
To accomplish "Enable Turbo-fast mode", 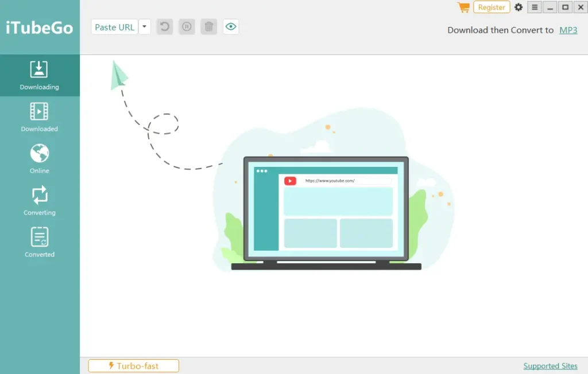I will [133, 366].
